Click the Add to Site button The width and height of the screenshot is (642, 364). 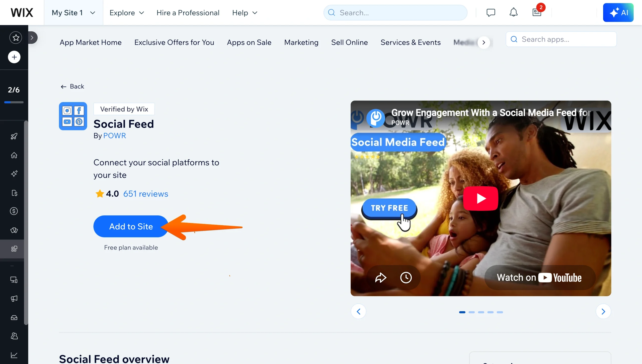point(131,226)
